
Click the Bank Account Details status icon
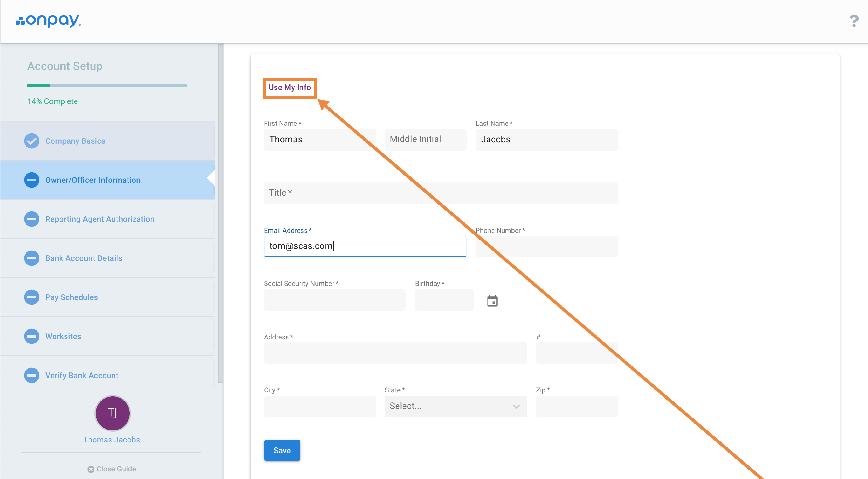pos(32,258)
